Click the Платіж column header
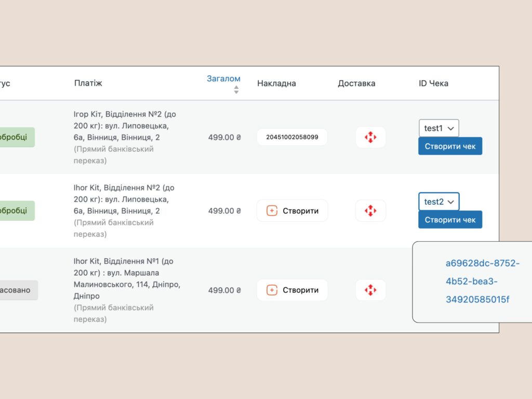 88,83
